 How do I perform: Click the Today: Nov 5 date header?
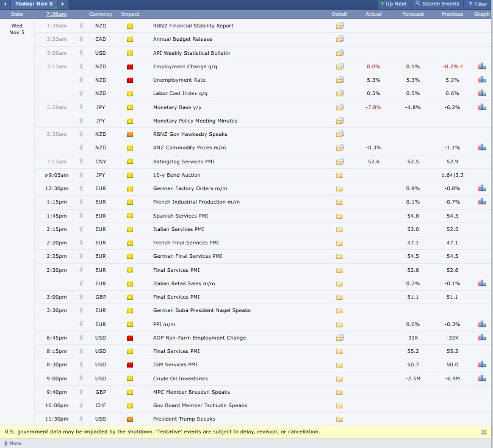(x=34, y=4)
